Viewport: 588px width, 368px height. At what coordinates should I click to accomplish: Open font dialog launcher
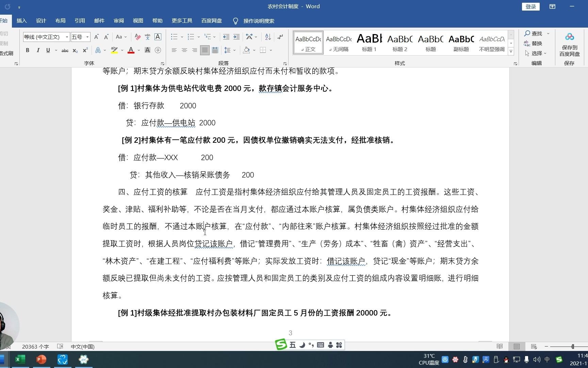(x=163, y=64)
